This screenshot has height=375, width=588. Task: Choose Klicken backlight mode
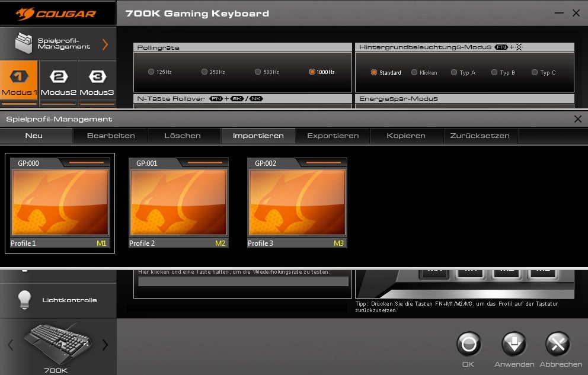point(414,73)
